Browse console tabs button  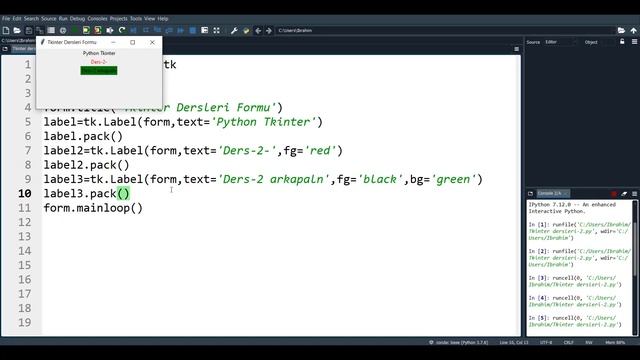point(530,193)
